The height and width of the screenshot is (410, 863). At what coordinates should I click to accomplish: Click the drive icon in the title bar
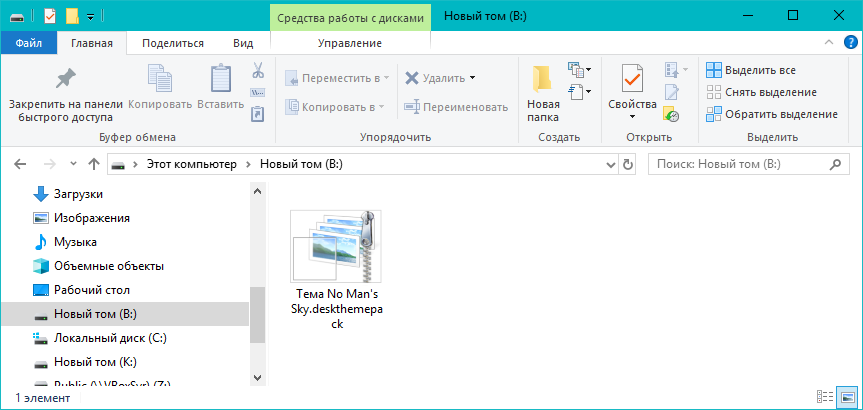click(17, 17)
